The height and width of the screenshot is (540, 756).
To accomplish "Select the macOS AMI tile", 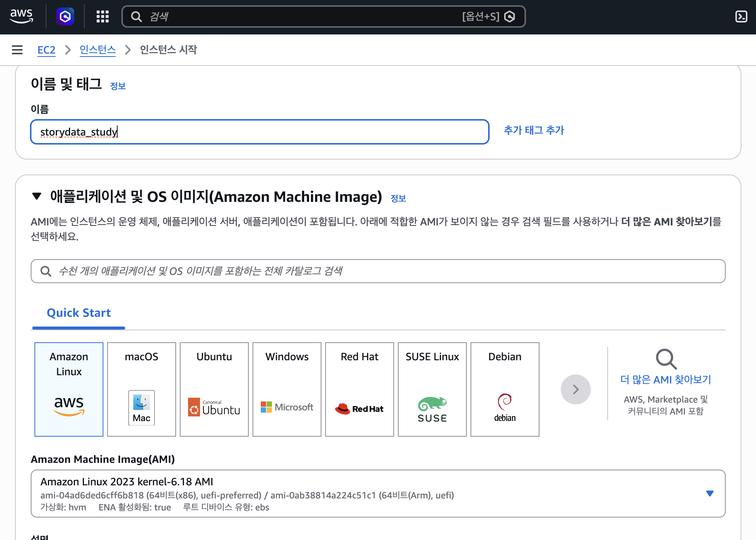I will point(142,389).
